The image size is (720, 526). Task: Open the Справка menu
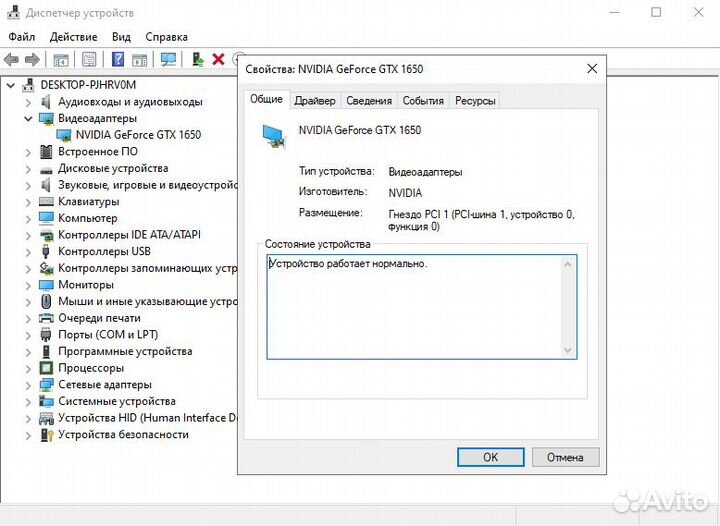pyautogui.click(x=166, y=37)
